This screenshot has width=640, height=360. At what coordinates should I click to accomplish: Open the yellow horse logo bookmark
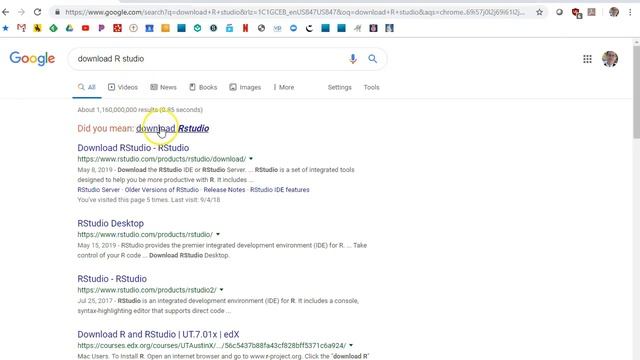[x=37, y=28]
